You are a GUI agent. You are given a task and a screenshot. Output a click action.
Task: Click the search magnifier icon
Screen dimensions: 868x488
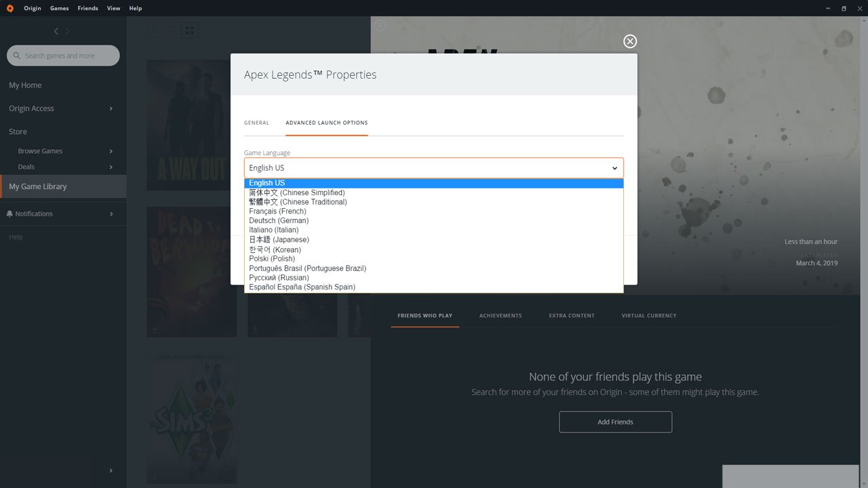pyautogui.click(x=18, y=56)
